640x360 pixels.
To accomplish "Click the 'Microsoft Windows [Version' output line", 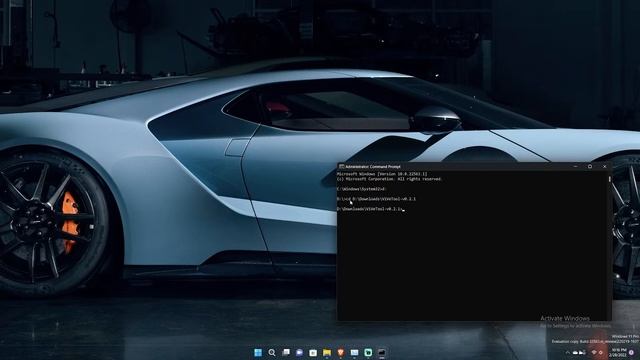I will tap(382, 174).
